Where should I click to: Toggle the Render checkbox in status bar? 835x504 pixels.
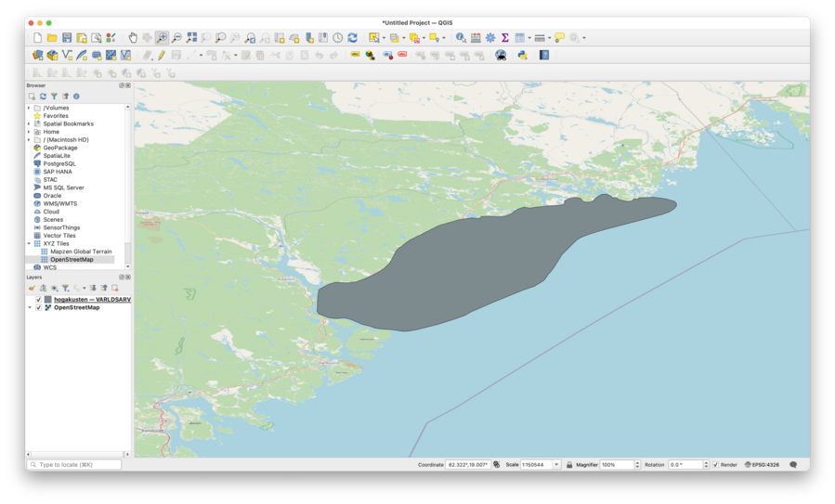tap(715, 464)
